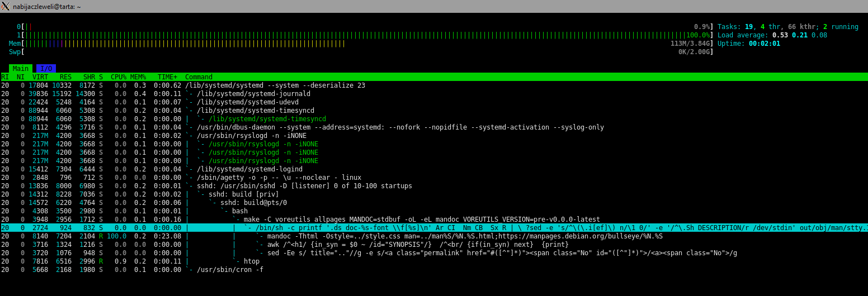The width and height of the screenshot is (868, 296).
Task: Sort by the VIRT column header
Action: tap(40, 77)
